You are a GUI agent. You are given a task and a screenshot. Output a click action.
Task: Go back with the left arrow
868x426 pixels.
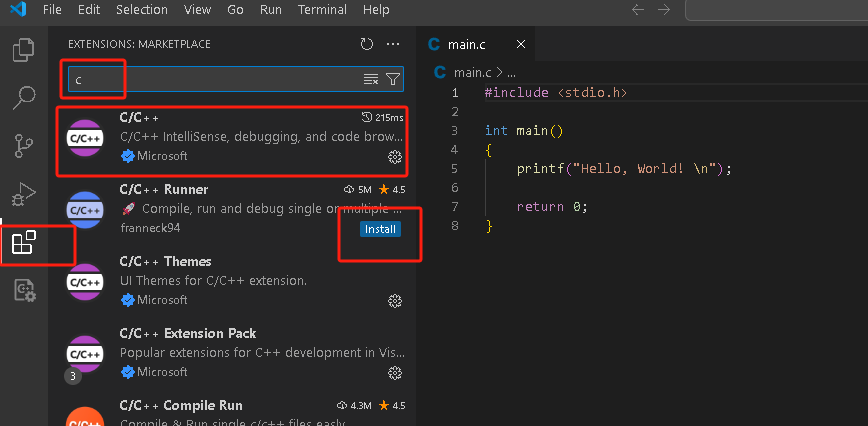pyautogui.click(x=638, y=9)
